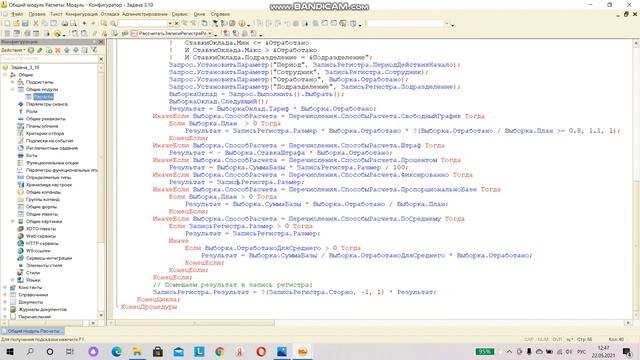
Task: Open the Отладка menu
Action: (x=109, y=14)
